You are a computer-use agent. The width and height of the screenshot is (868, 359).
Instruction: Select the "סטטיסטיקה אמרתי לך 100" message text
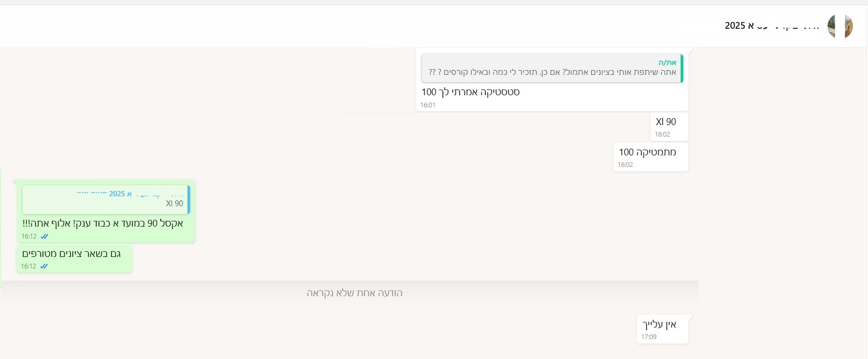[x=470, y=92]
